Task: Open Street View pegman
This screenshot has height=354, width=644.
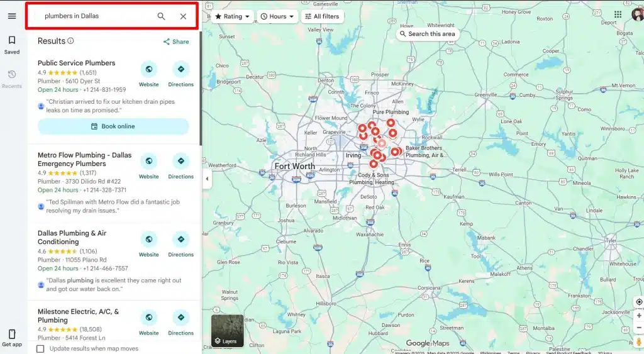Action: tap(639, 341)
